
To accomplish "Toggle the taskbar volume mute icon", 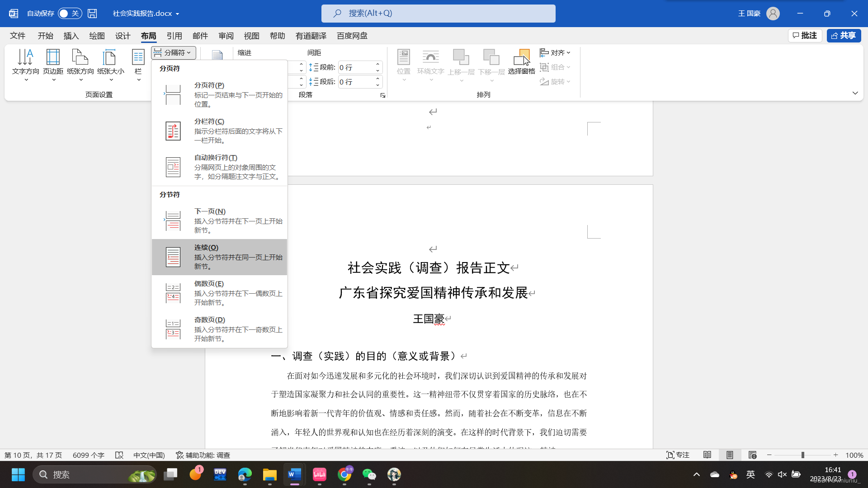I will coord(782,474).
